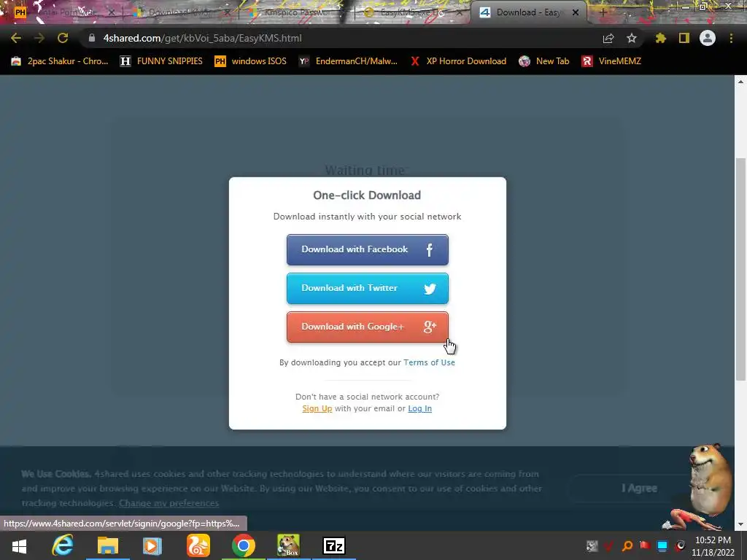Close the Kmspico Passwor tab
Screen dimensions: 747x560
coord(344,13)
